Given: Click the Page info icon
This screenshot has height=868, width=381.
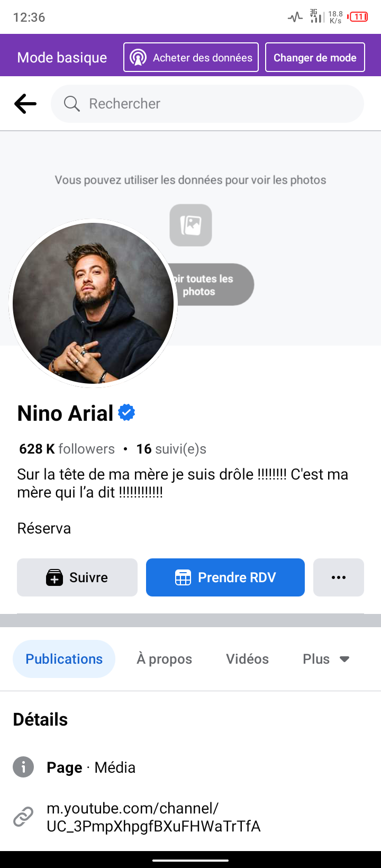Looking at the screenshot, I should click(x=23, y=766).
